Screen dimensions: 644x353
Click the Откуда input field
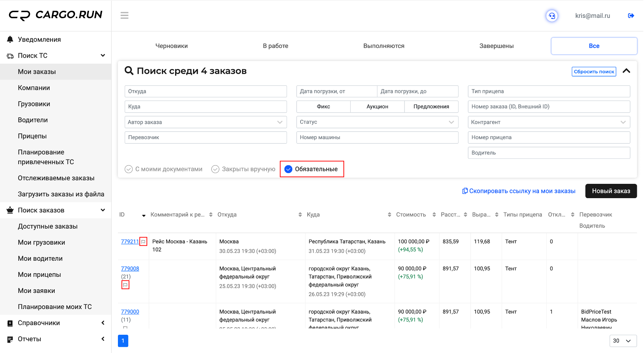click(206, 91)
